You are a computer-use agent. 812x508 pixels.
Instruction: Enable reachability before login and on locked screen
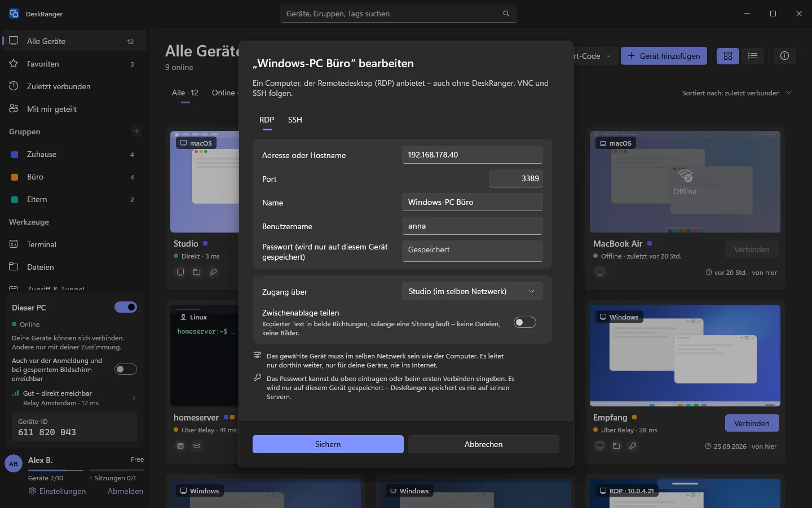[x=126, y=369]
